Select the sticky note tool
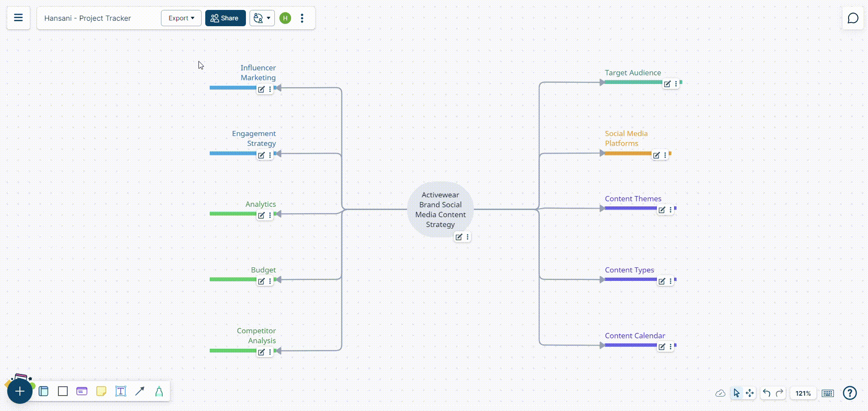The image size is (868, 411). pyautogui.click(x=101, y=391)
